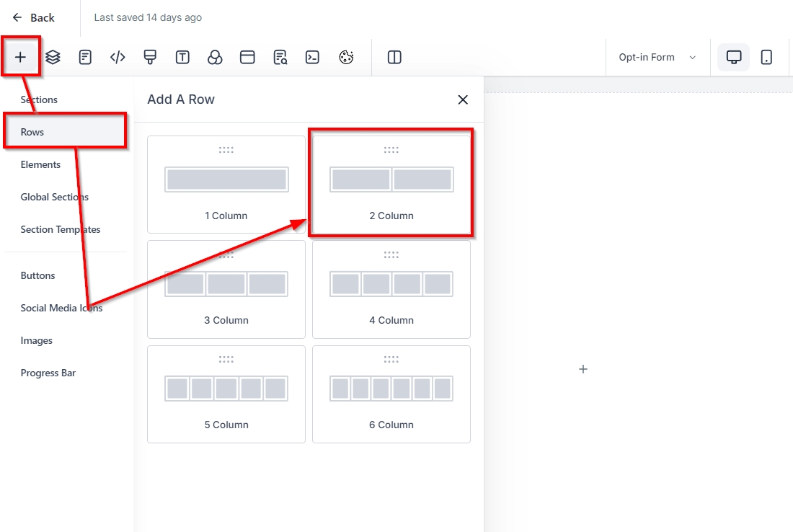Switch to desktop view
The image size is (793, 532).
point(734,58)
